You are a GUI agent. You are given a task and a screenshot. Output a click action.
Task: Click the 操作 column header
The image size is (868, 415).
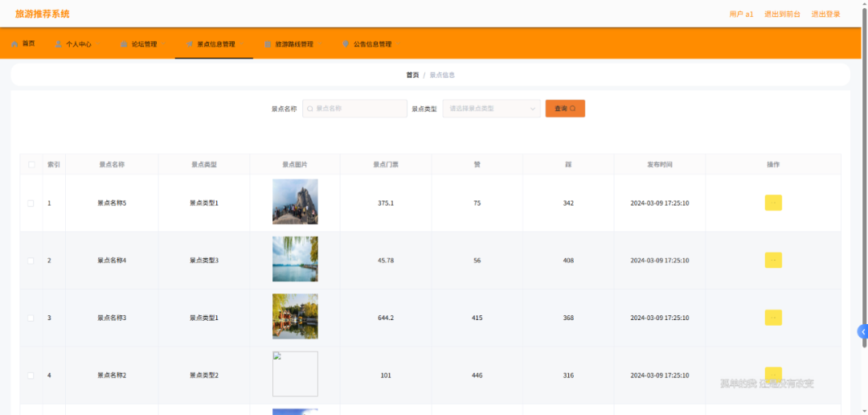tap(773, 165)
